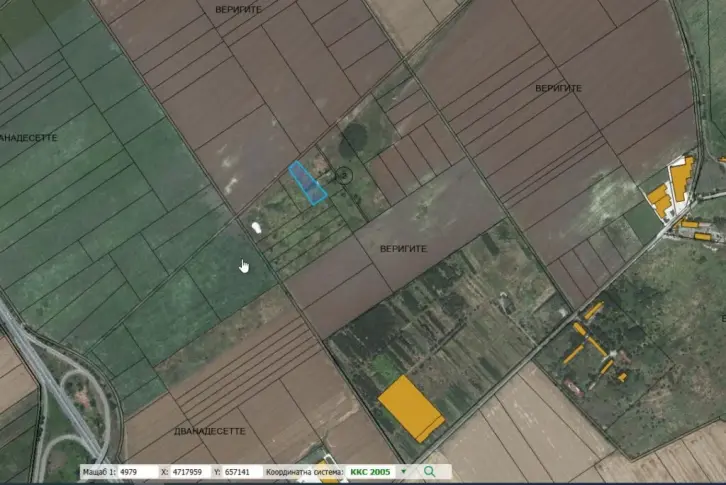Viewport: 726px width, 485px height.
Task: Open the coordinate system dropdown arrow
Action: click(x=403, y=472)
